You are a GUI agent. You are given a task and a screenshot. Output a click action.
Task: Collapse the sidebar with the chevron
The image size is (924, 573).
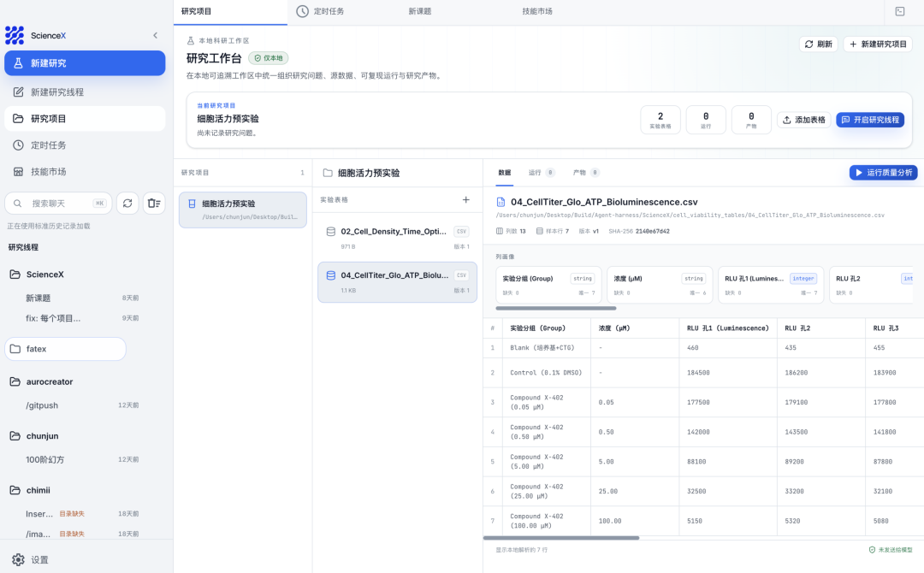pos(156,35)
